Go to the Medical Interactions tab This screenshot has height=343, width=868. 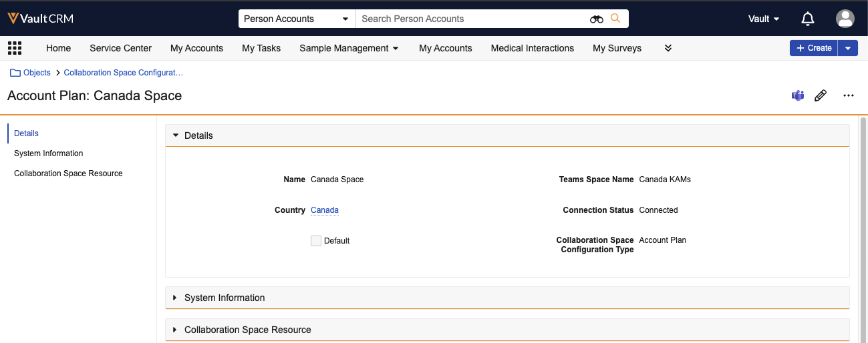coord(532,48)
